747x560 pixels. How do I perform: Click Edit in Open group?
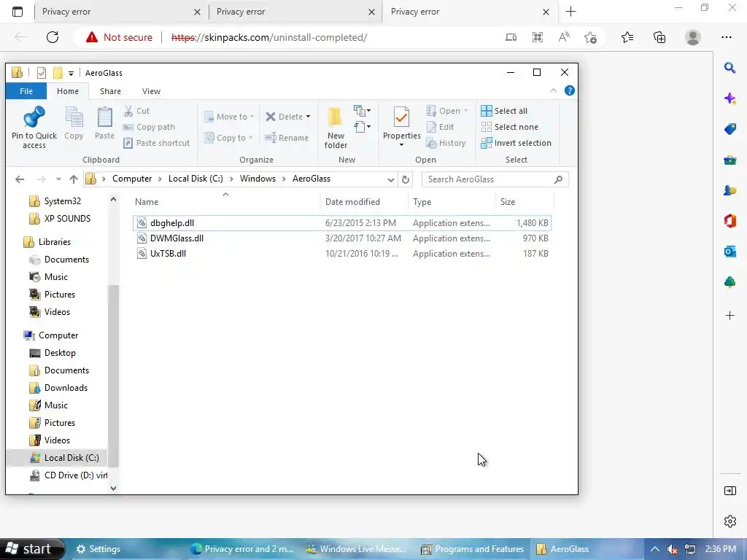pos(440,127)
